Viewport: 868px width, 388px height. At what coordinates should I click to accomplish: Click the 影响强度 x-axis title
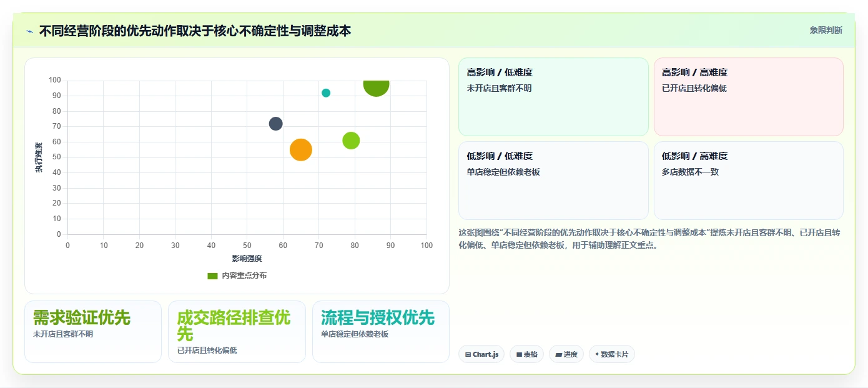click(247, 258)
